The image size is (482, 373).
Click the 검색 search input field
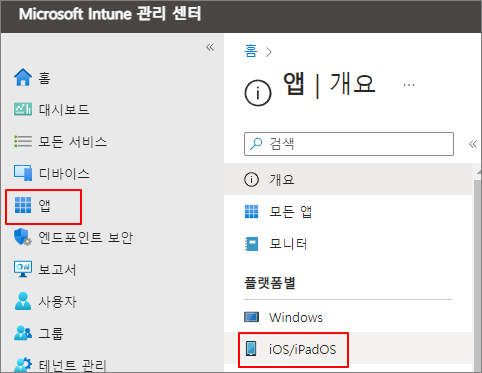[349, 144]
